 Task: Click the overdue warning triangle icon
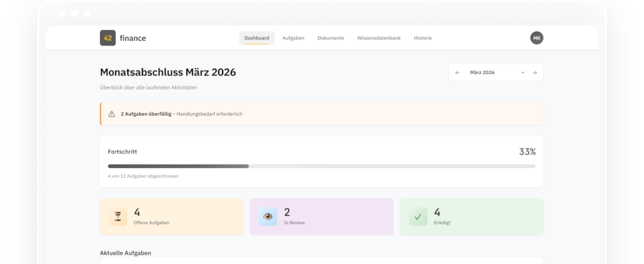point(111,114)
